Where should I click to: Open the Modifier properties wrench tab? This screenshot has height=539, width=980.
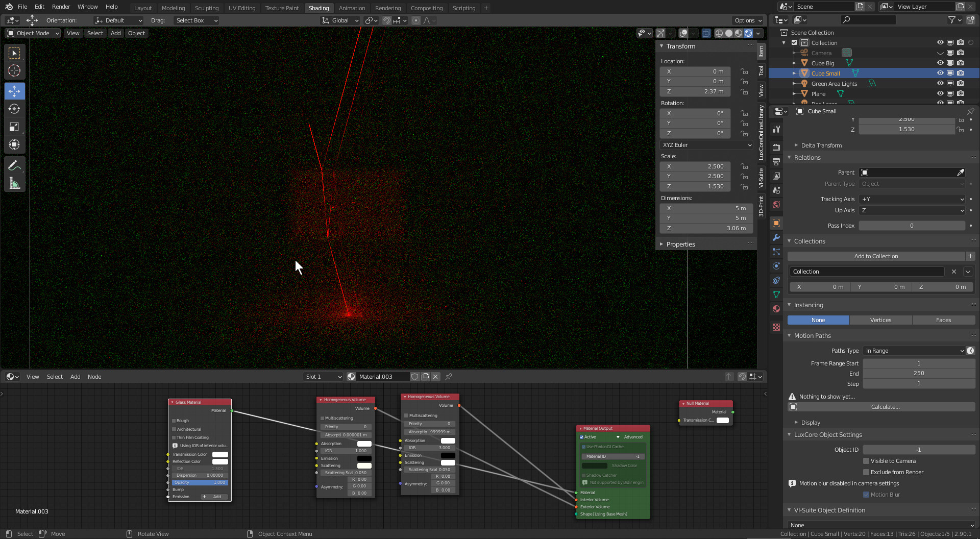(x=776, y=237)
